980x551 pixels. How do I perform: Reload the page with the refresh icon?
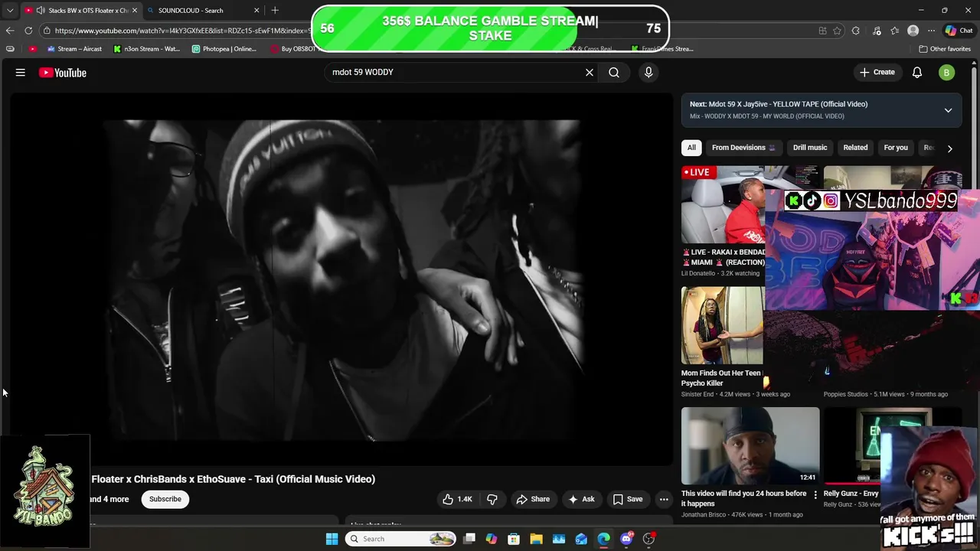(x=28, y=31)
